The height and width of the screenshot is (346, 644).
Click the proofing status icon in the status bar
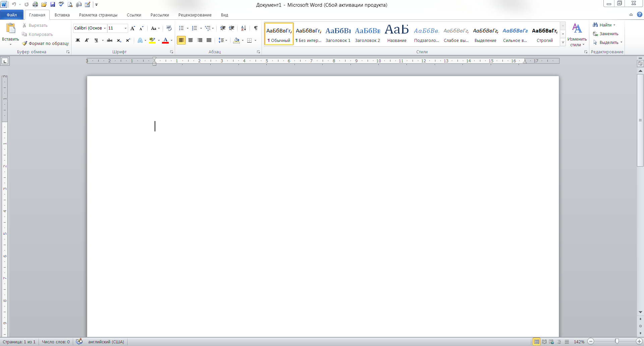pyautogui.click(x=79, y=342)
